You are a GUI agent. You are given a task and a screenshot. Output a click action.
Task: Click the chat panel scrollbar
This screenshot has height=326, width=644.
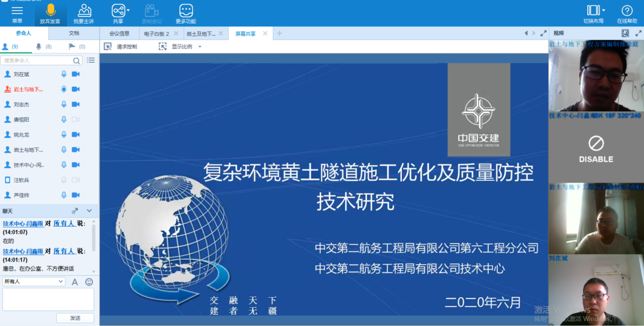click(93, 238)
